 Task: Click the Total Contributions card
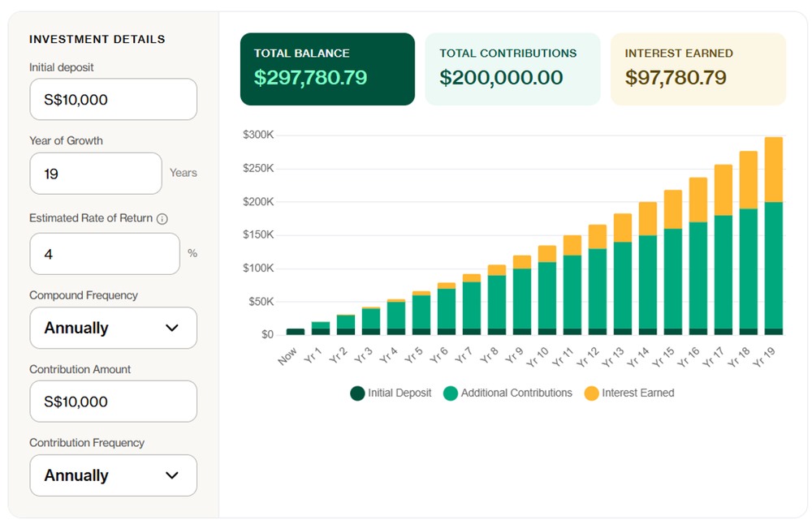pyautogui.click(x=512, y=69)
